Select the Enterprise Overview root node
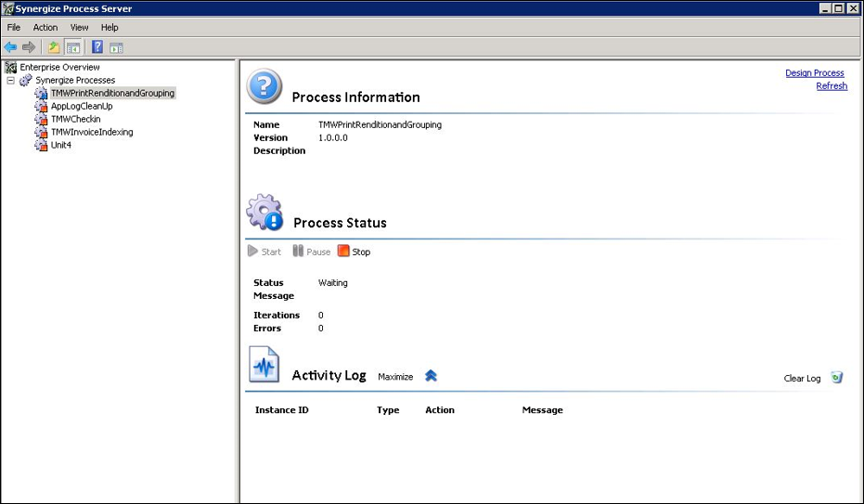Screen dimensions: 864x504 coord(60,67)
